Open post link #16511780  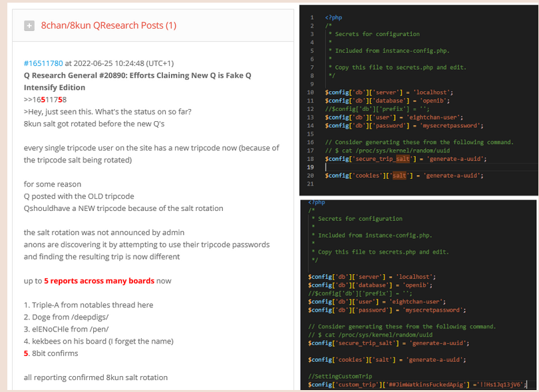(x=43, y=63)
